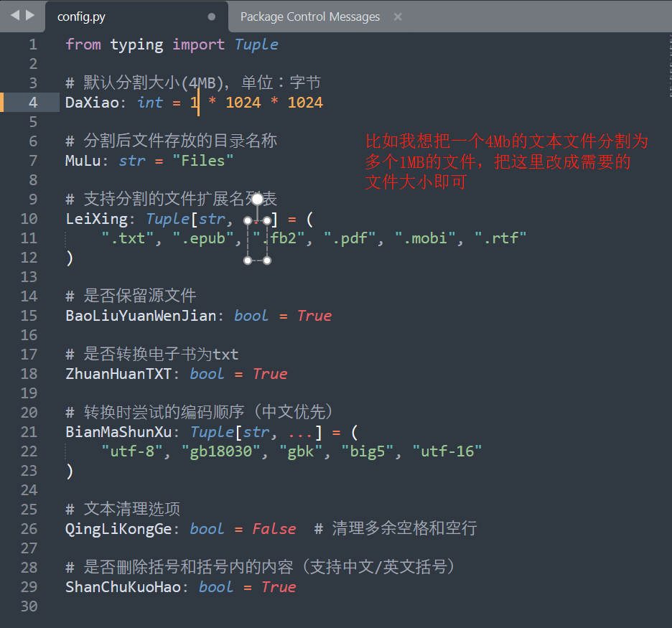The image size is (672, 628).
Task: Click the tab history back arrow
Action: point(15,15)
